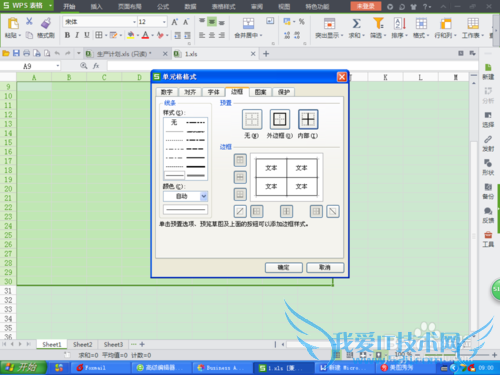Image resolution: width=500 pixels, height=375 pixels.
Task: Toggle the inside vertical border button
Action: point(286,211)
